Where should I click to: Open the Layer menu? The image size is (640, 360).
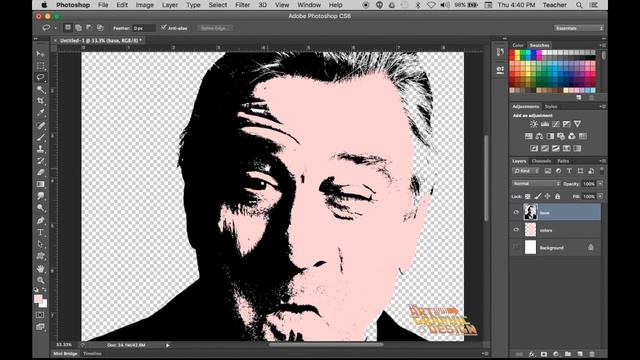(169, 5)
